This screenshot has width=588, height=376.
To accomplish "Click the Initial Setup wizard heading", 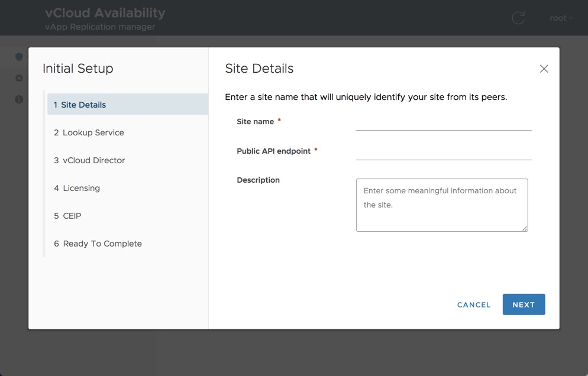I will (77, 69).
